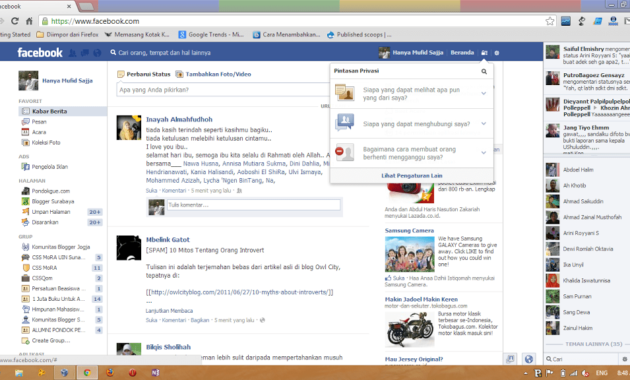This screenshot has height=380, width=630.
Task: Click Tambahkan Foto/Video
Action: [x=218, y=74]
